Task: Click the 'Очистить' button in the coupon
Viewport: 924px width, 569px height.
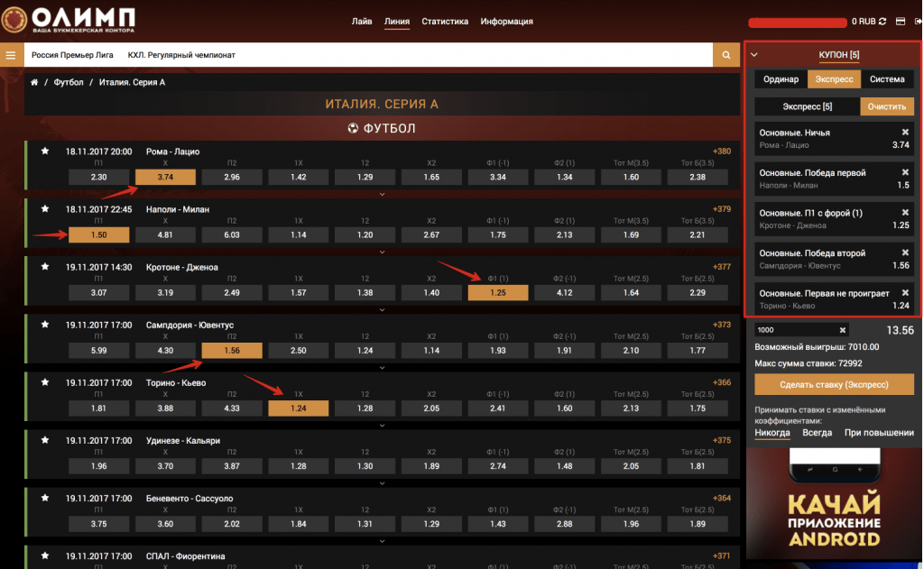Action: 886,106
